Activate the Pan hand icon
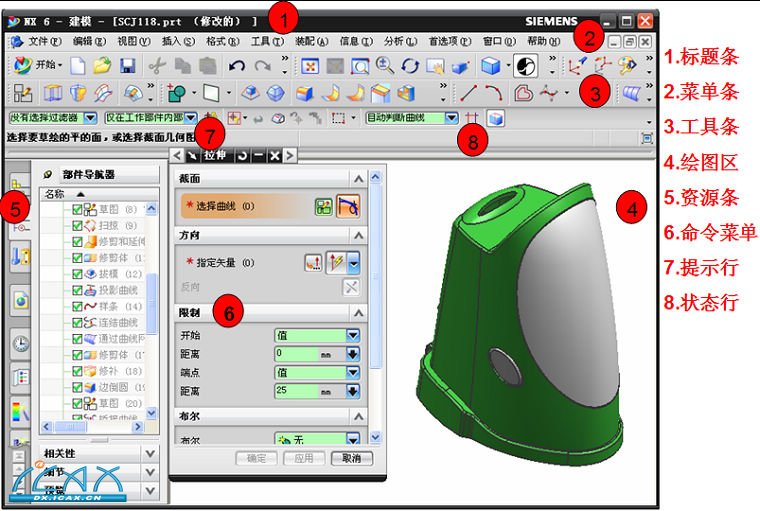The image size is (760, 511). 435,66
